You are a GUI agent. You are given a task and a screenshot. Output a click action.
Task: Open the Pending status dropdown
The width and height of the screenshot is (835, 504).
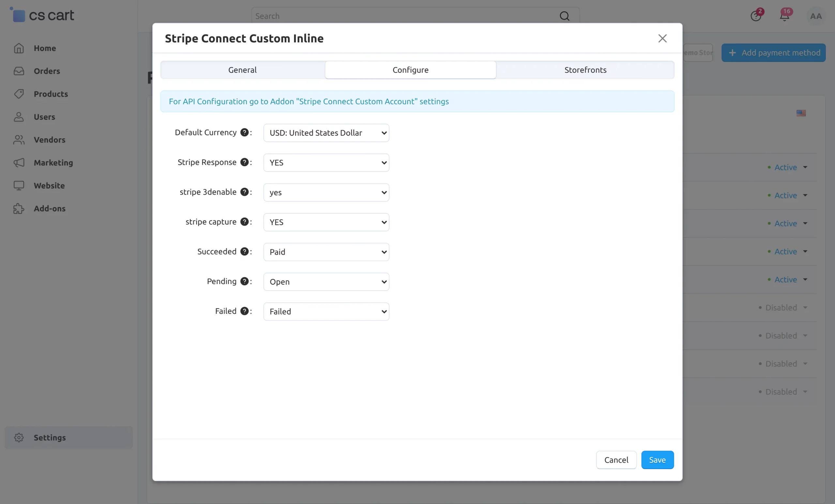326,282
